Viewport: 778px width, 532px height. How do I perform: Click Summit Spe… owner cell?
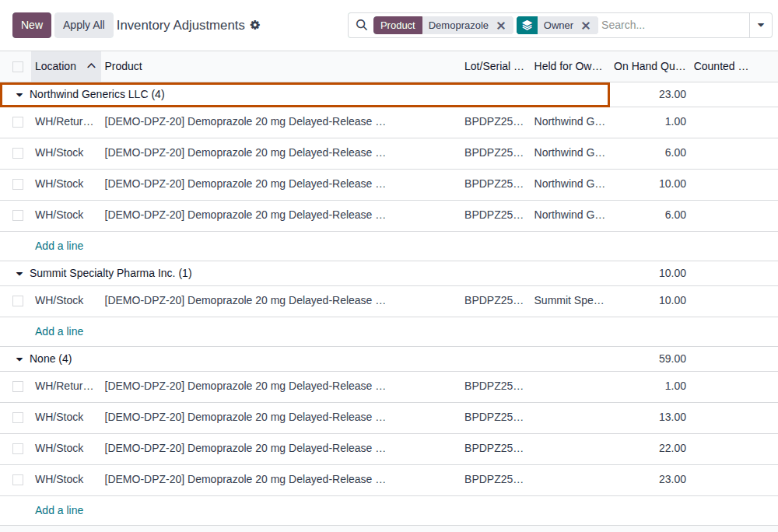point(569,300)
